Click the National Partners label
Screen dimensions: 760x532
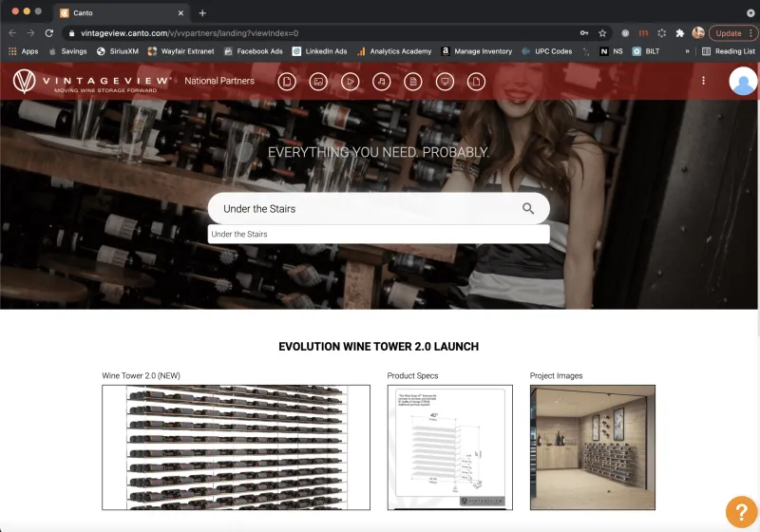219,81
